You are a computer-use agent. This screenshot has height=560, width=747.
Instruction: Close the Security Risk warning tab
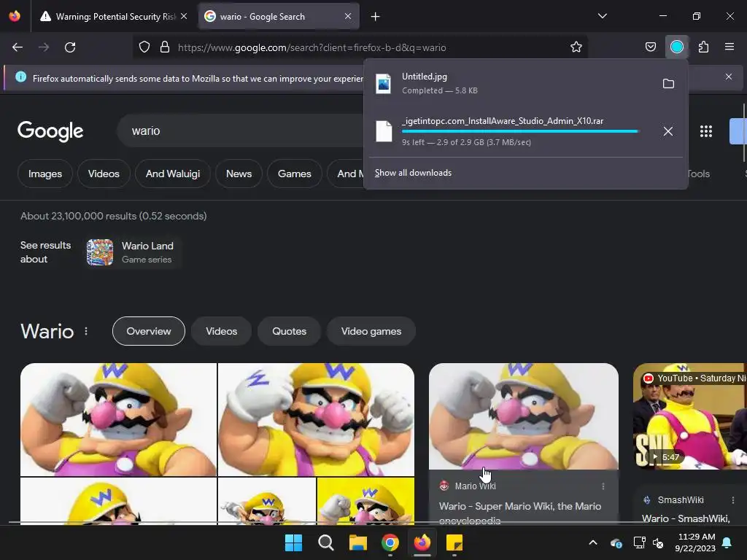pos(184,16)
